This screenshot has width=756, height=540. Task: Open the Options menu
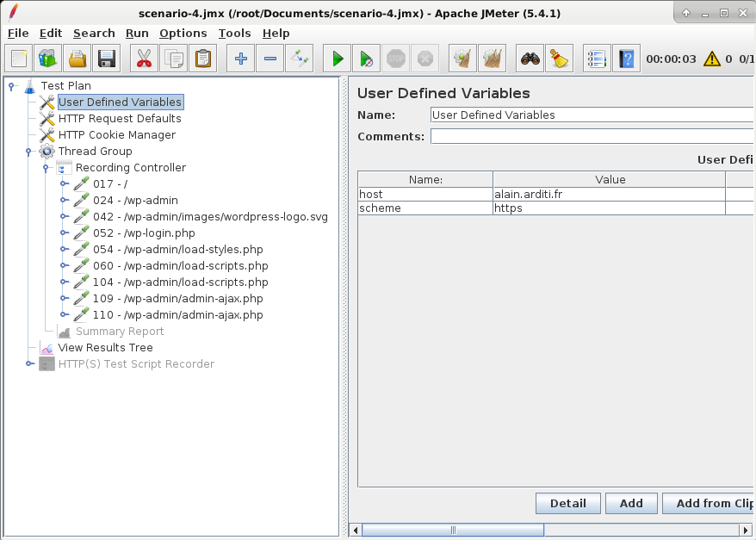point(183,33)
